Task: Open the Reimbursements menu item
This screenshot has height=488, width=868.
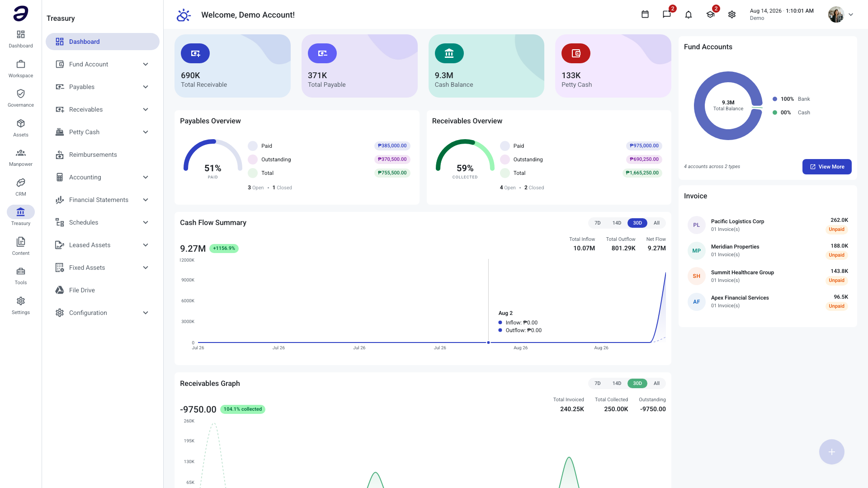Action: [x=103, y=155]
